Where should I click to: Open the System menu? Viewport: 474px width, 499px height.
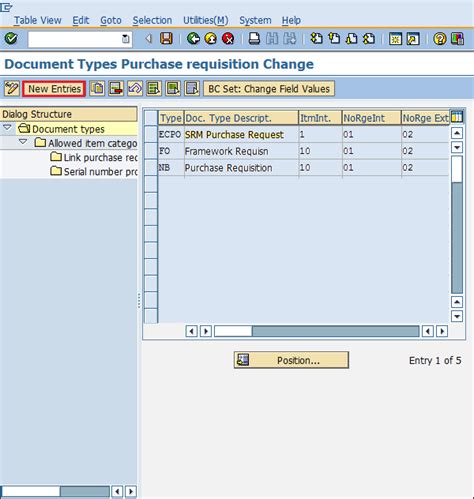pos(255,20)
